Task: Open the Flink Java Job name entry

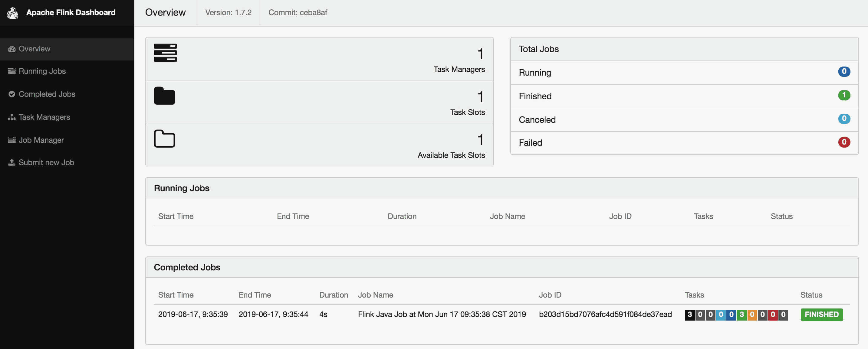Action: pyautogui.click(x=442, y=314)
